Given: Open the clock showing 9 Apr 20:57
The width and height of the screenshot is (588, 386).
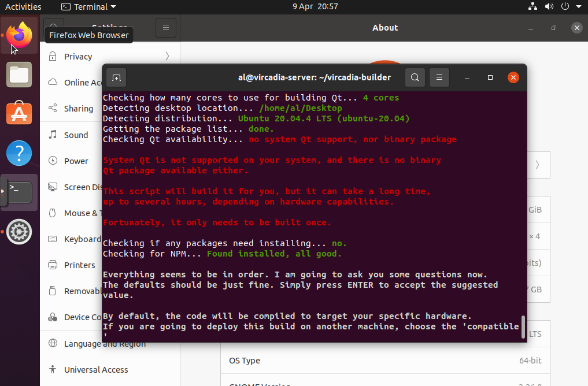Looking at the screenshot, I should [x=315, y=6].
